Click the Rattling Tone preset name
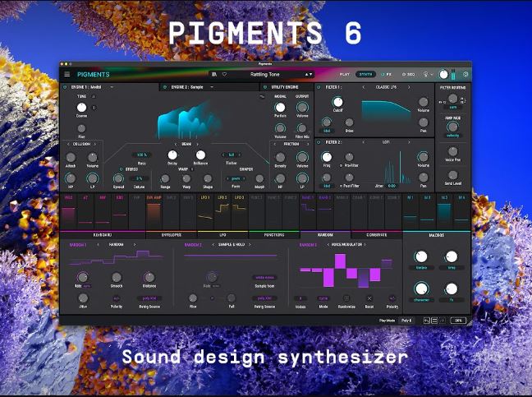The image size is (532, 397). tap(264, 74)
